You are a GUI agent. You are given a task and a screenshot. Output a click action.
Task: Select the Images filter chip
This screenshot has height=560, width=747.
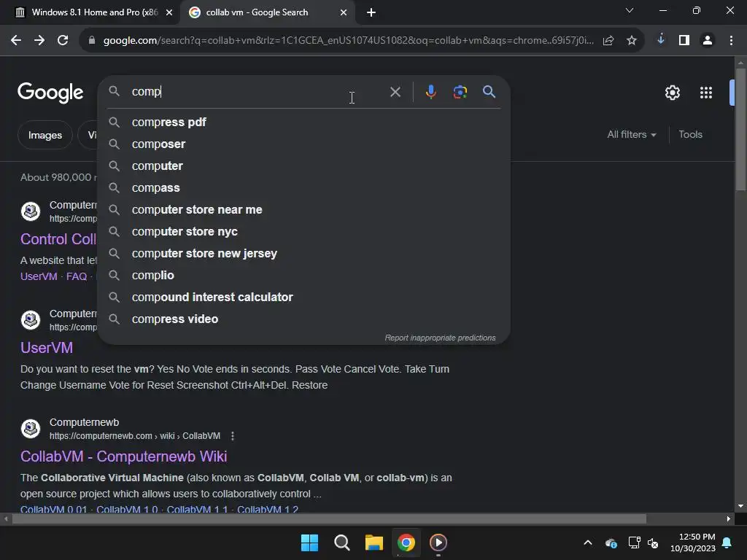click(45, 135)
